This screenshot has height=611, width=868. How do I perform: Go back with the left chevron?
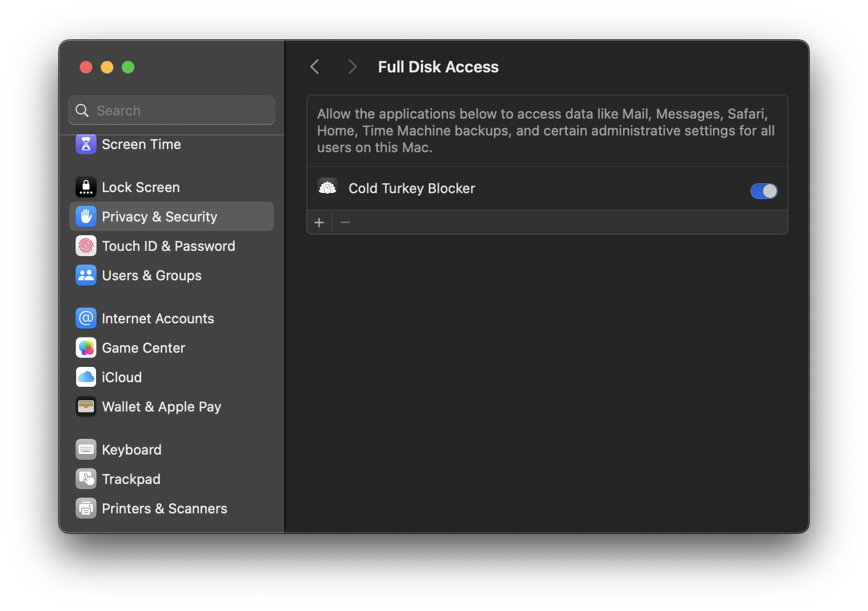(x=315, y=67)
